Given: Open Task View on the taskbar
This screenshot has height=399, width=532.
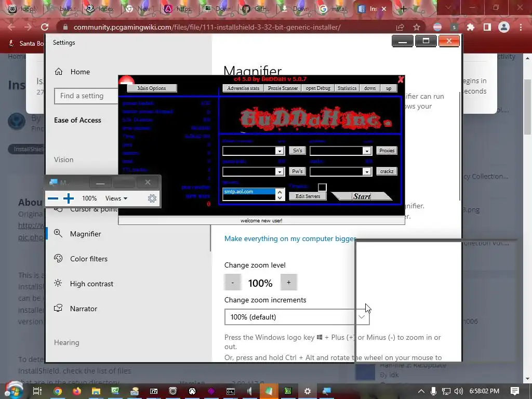Looking at the screenshot, I should coord(37,391).
